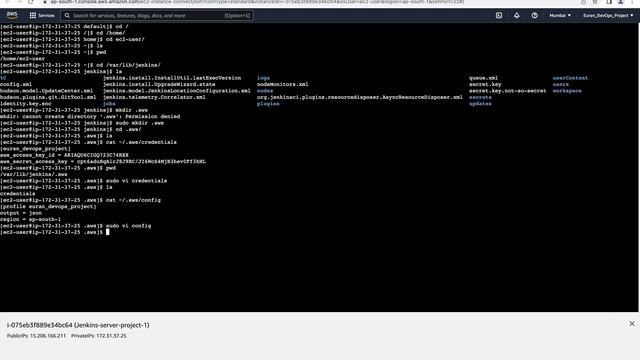Click the /var/lib/jenkins/.aws path output

(x=34, y=175)
